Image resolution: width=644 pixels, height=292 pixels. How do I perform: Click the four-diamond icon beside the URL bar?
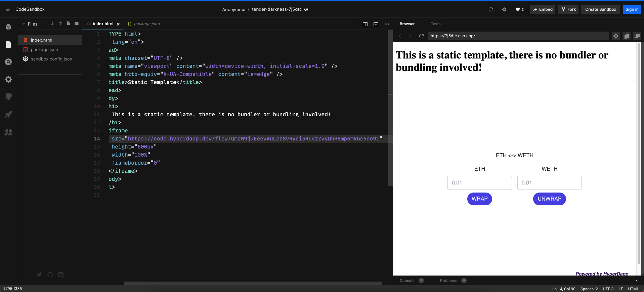[x=615, y=36]
